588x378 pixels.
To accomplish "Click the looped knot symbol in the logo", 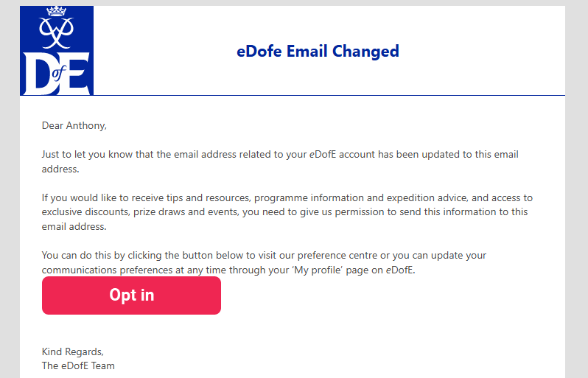I will (57, 33).
